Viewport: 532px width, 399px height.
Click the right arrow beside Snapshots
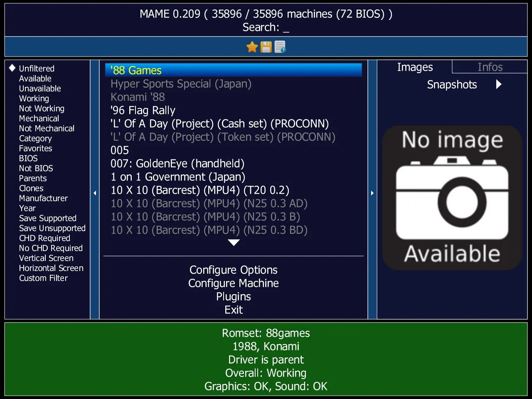tap(499, 84)
